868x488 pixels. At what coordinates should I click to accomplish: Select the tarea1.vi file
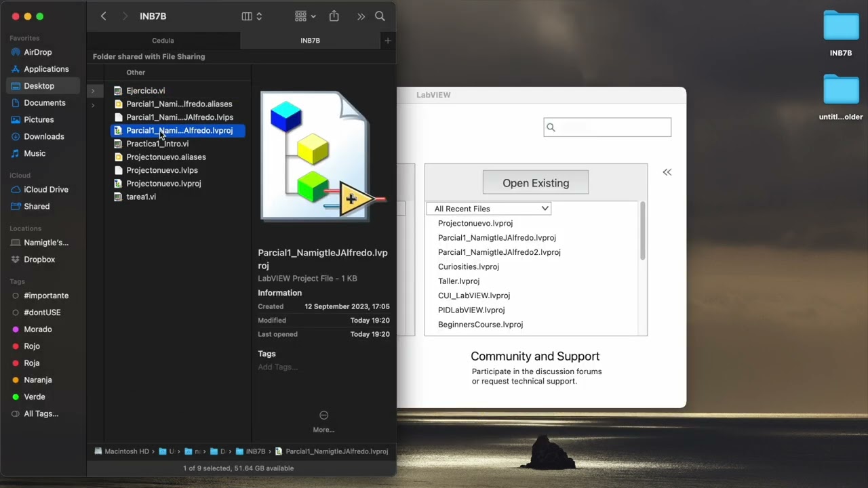pyautogui.click(x=141, y=197)
